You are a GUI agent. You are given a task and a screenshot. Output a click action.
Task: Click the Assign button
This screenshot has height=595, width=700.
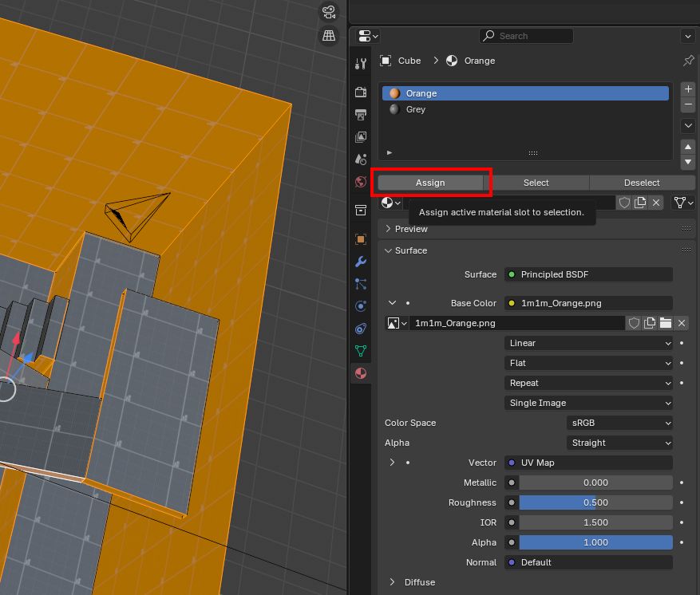430,183
